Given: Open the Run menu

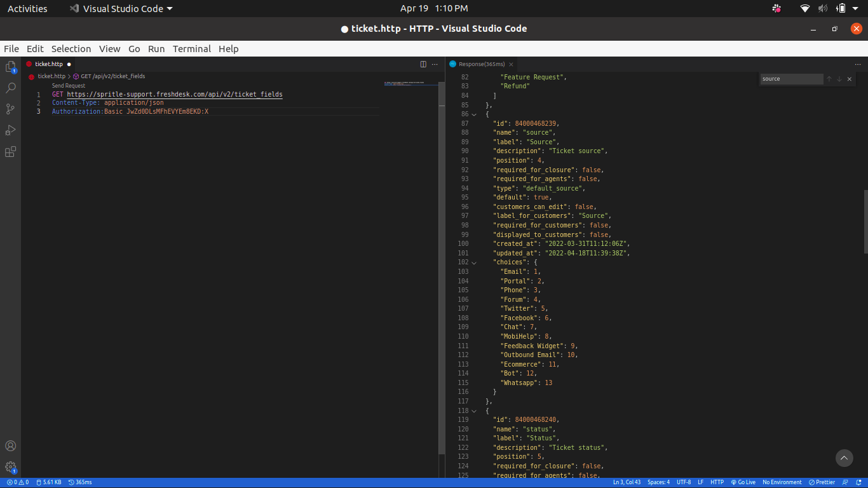Looking at the screenshot, I should (156, 49).
